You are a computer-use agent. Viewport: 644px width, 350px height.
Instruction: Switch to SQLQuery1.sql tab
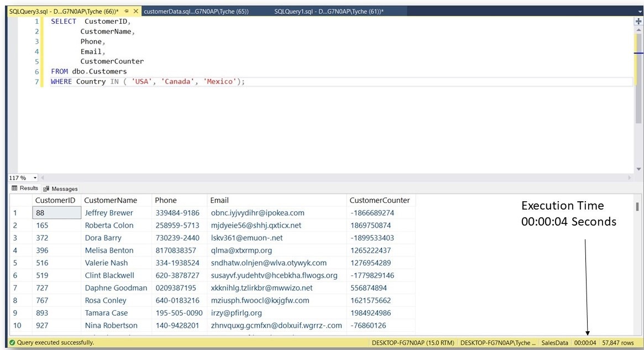point(328,12)
